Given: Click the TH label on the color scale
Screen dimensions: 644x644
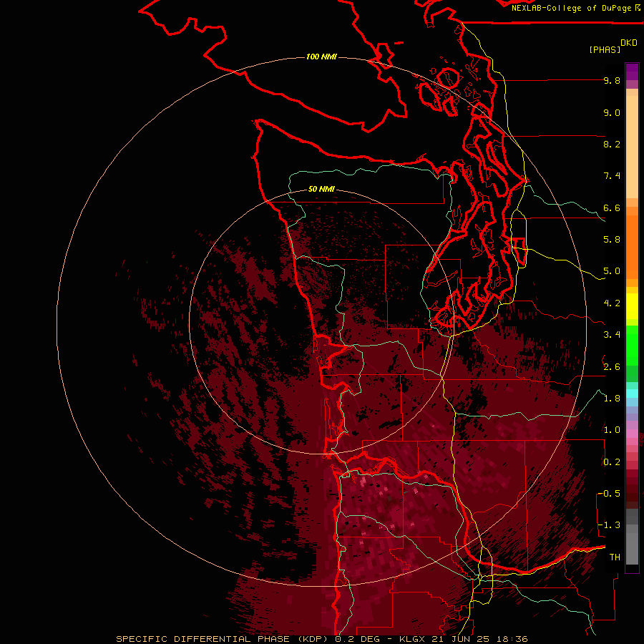Looking at the screenshot, I should pos(615,557).
